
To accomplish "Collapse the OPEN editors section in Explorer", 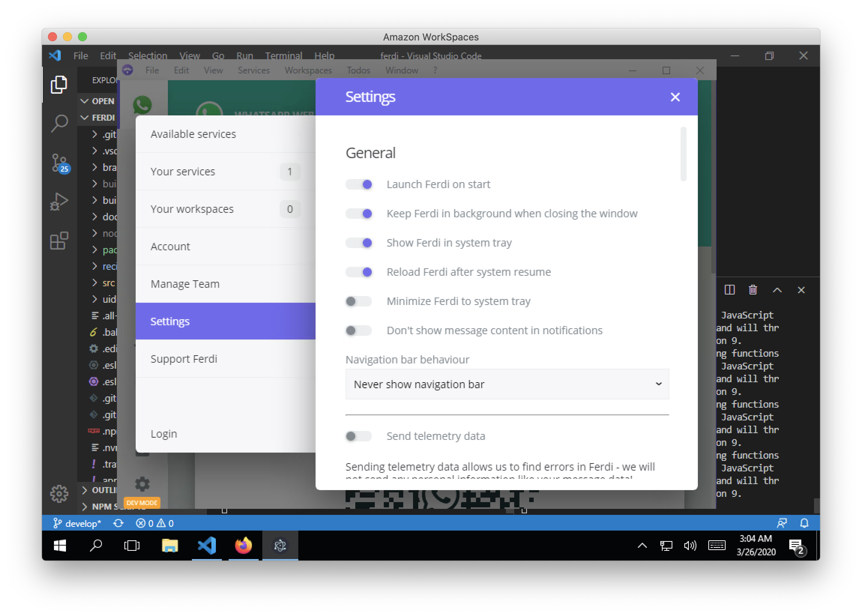I will (x=98, y=101).
